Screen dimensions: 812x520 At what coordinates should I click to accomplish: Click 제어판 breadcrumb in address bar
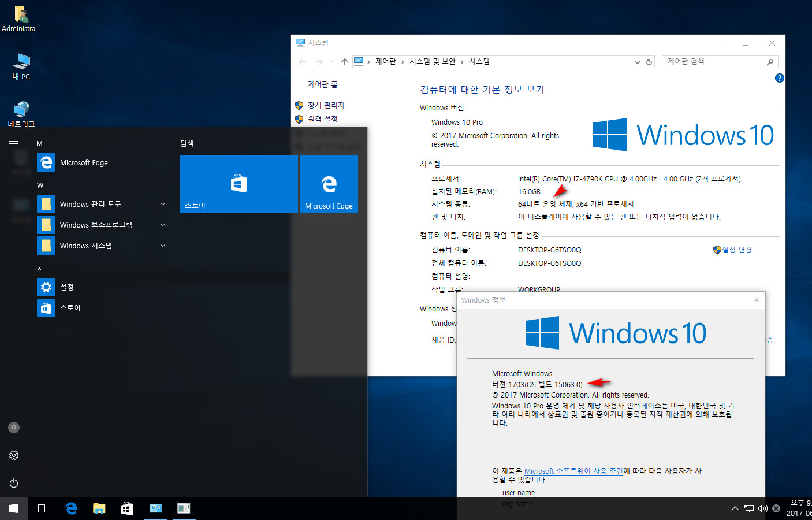(386, 62)
